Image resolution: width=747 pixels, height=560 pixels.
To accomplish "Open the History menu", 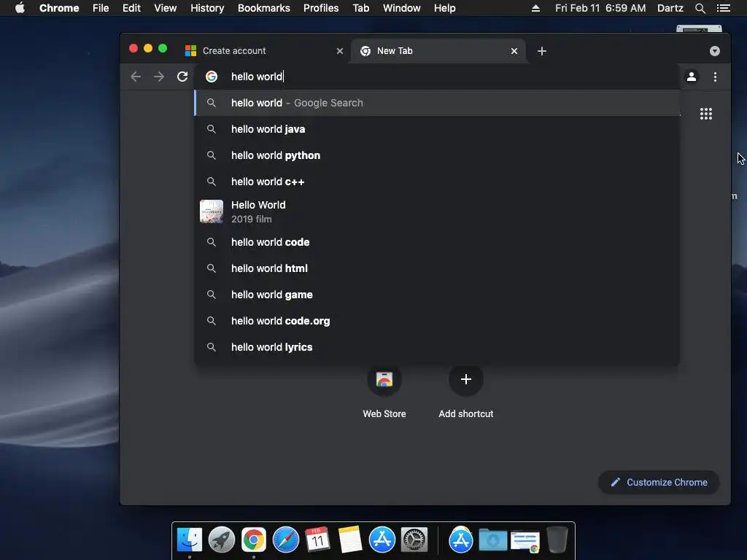I will [207, 8].
